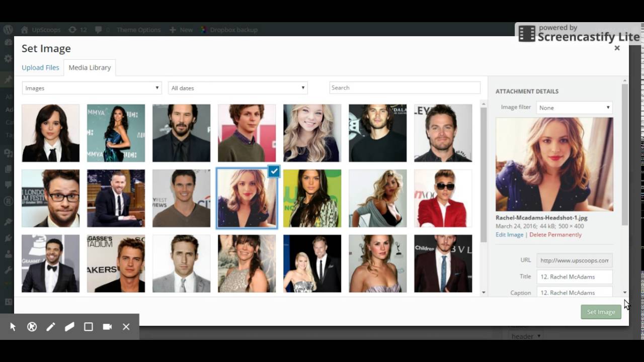Open the comments bubble in admin bar
This screenshot has height=362, width=644.
(x=102, y=30)
